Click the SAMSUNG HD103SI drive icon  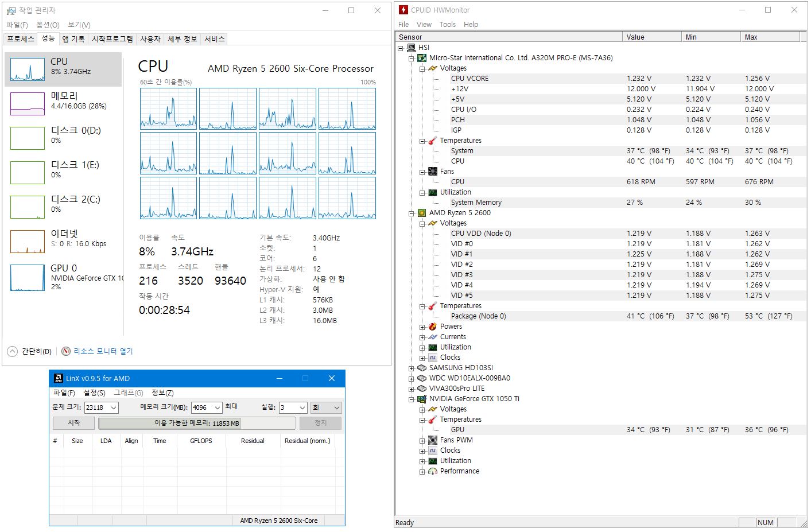point(422,368)
